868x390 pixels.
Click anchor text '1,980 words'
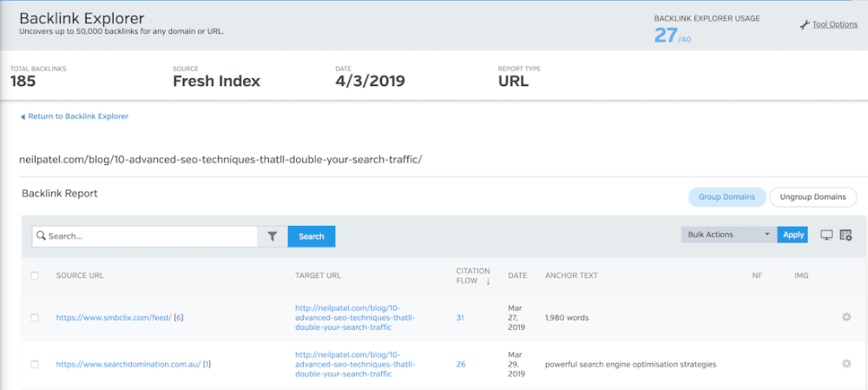567,318
